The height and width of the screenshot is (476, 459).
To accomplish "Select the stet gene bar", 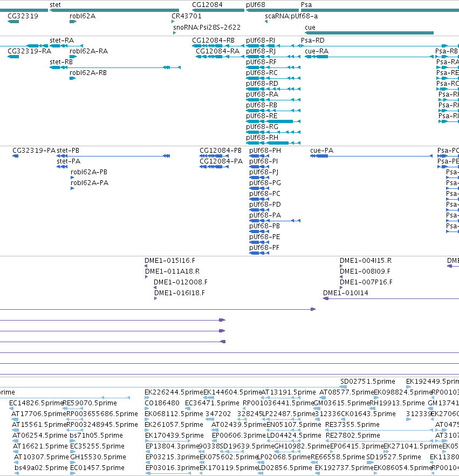I will (x=114, y=10).
